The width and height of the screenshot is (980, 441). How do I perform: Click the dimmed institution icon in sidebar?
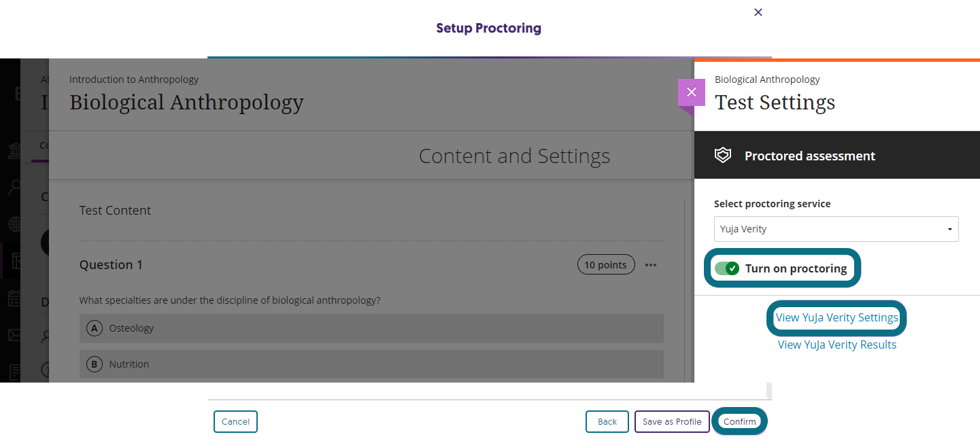(x=14, y=152)
